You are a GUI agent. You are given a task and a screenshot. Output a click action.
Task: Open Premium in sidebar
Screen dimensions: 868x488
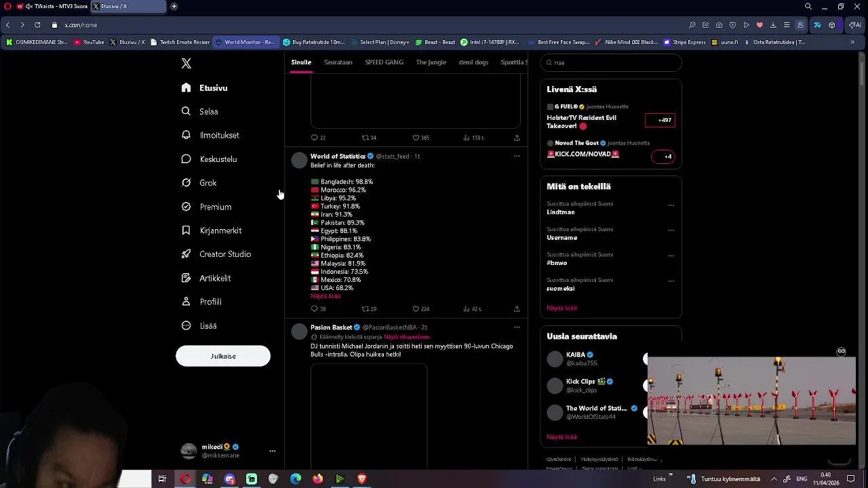coord(206,207)
